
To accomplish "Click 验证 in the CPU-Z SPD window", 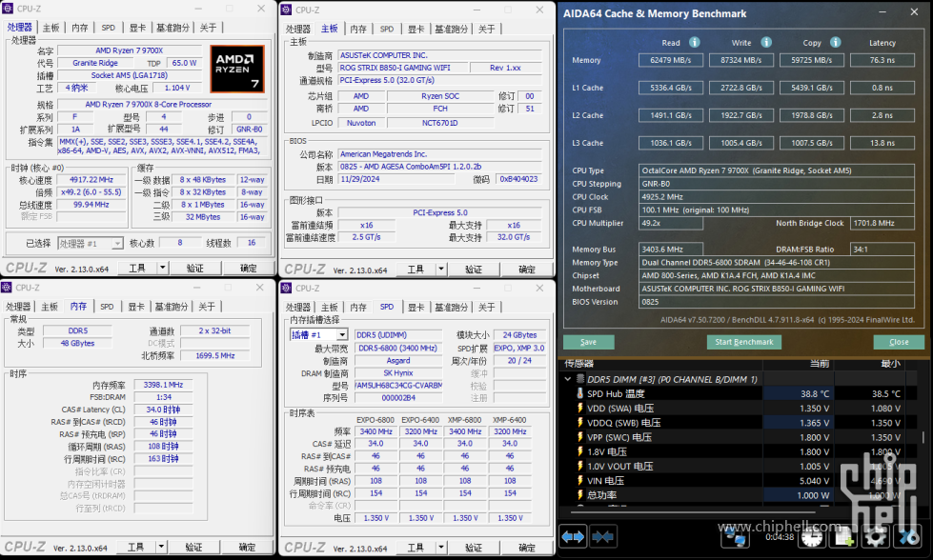I will (474, 548).
